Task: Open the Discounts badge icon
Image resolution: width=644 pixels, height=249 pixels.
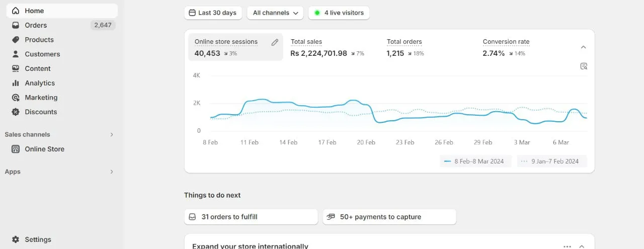Action: [x=16, y=112]
